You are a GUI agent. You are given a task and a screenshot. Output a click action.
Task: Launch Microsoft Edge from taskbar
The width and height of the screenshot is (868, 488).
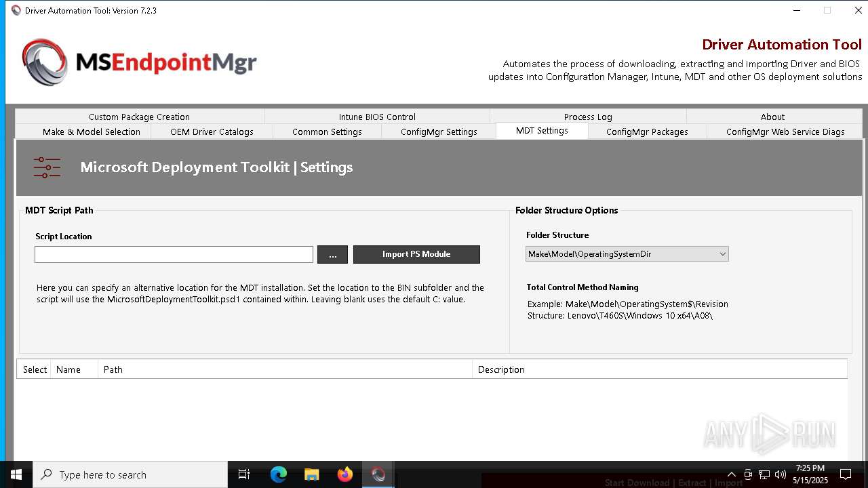[279, 474]
